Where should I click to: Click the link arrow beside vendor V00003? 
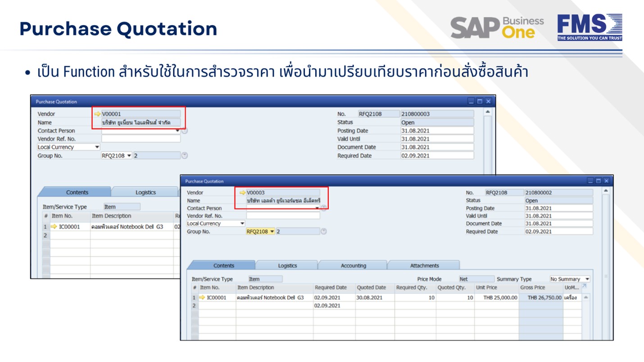243,193
